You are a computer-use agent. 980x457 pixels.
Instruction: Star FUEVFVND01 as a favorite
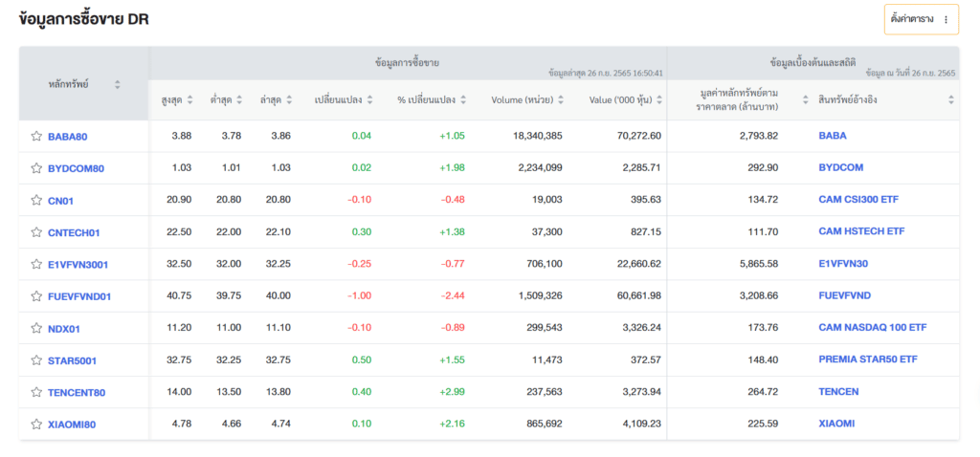click(36, 296)
